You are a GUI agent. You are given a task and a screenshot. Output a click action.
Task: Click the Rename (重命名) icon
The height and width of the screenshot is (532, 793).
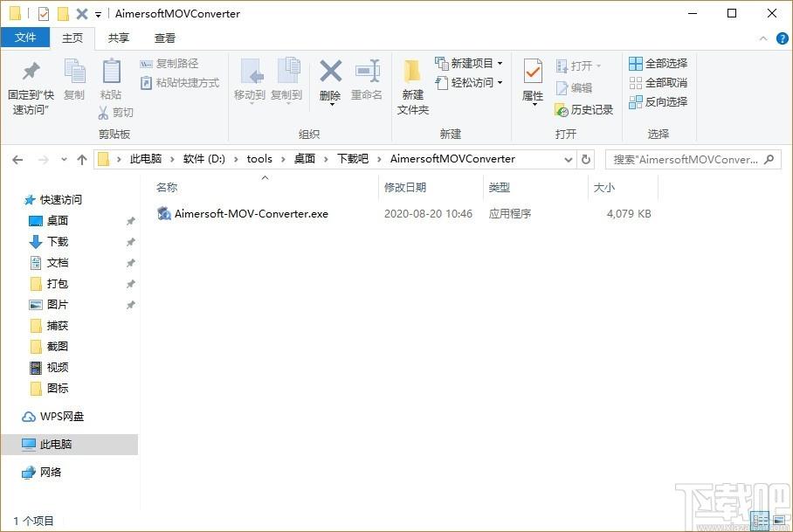point(368,71)
